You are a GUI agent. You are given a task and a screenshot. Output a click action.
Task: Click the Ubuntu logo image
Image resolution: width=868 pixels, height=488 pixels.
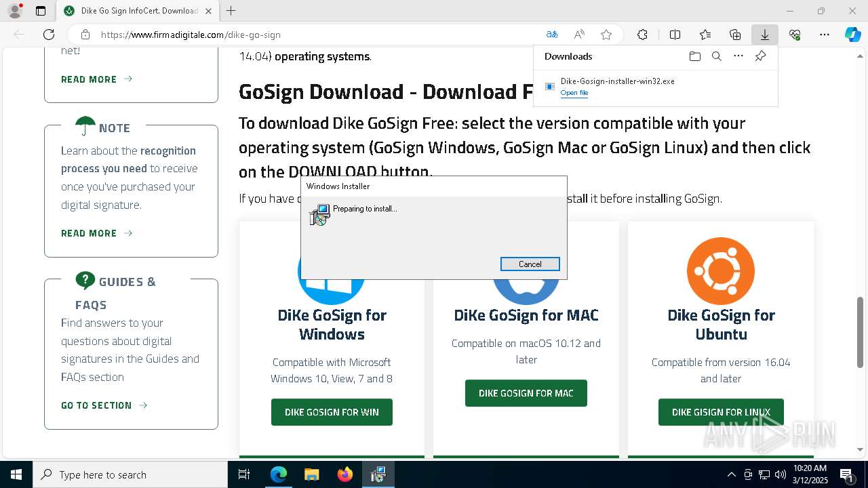pyautogui.click(x=721, y=271)
